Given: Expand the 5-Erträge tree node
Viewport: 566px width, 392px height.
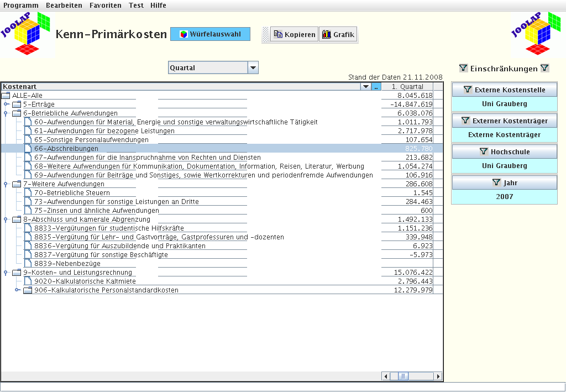Looking at the screenshot, I should [6, 104].
